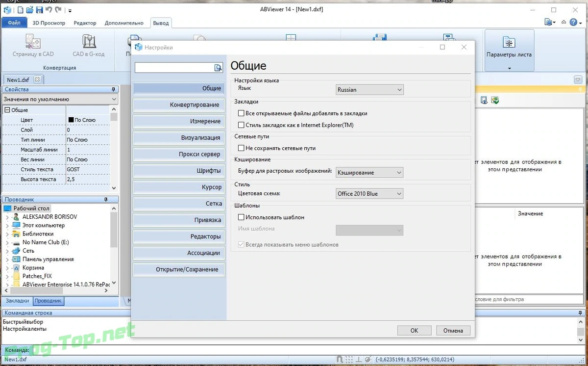Pin the Командная строка panel
Screen dimensions: 588x366
click(581, 313)
